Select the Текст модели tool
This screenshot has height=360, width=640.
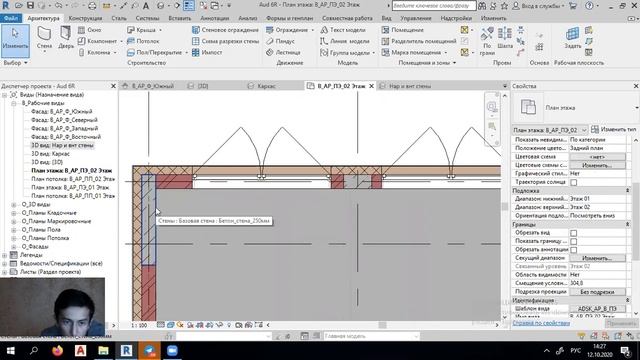tap(343, 30)
